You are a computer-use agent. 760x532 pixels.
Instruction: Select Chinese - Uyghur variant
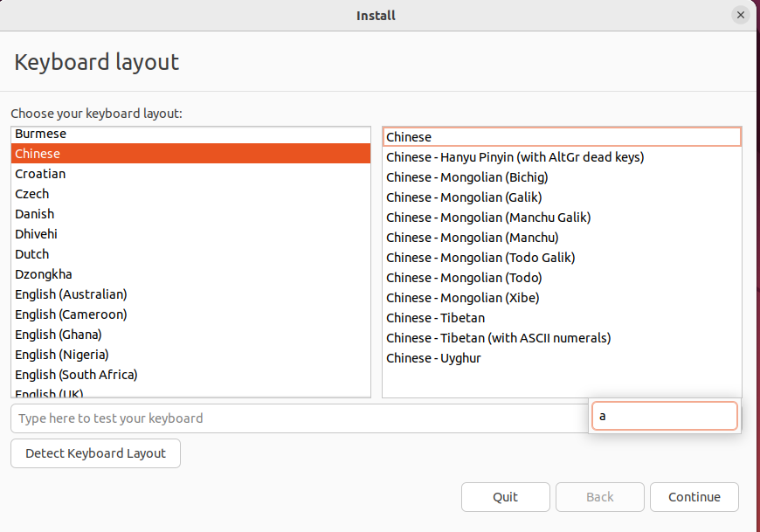tap(562, 358)
